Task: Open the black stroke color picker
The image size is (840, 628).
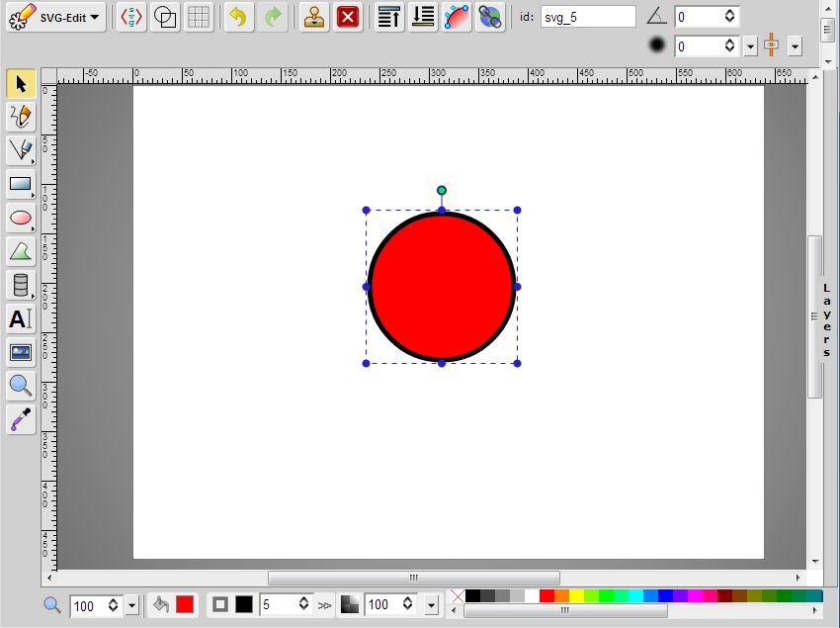Action: click(x=244, y=605)
